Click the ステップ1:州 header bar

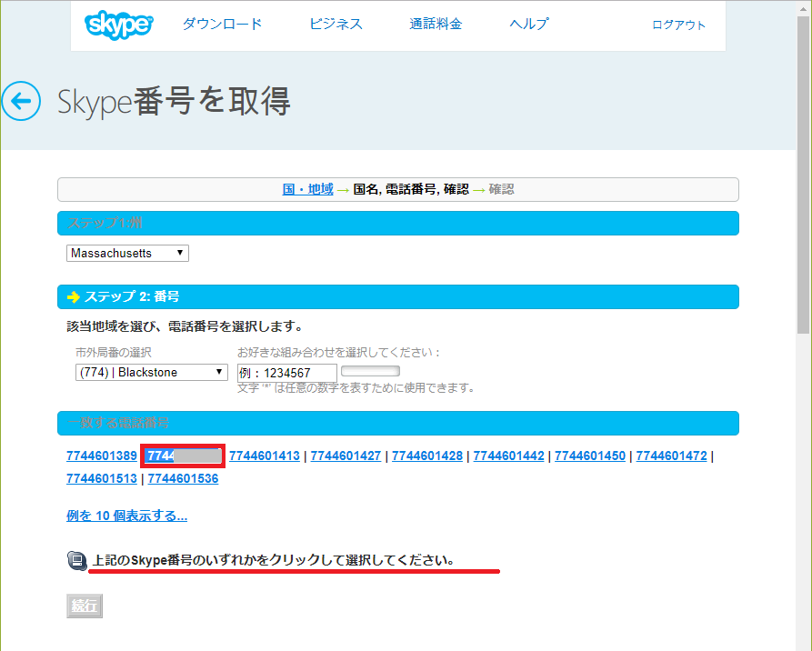(397, 224)
